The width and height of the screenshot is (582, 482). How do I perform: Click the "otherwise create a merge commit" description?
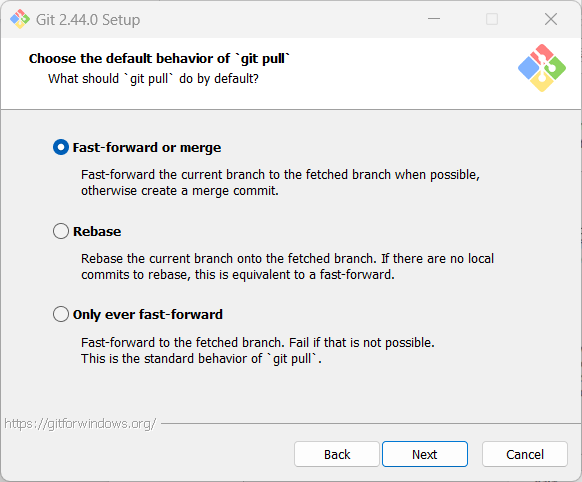(x=180, y=191)
